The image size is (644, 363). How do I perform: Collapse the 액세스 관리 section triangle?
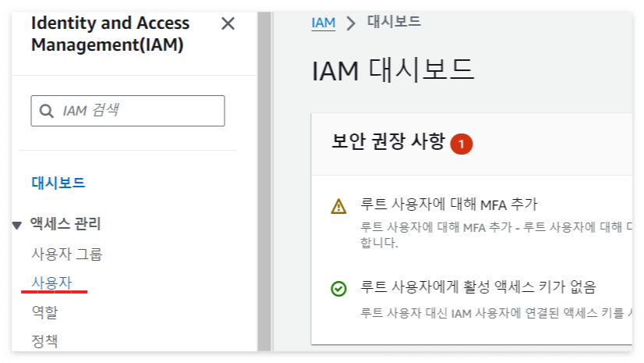pyautogui.click(x=17, y=225)
